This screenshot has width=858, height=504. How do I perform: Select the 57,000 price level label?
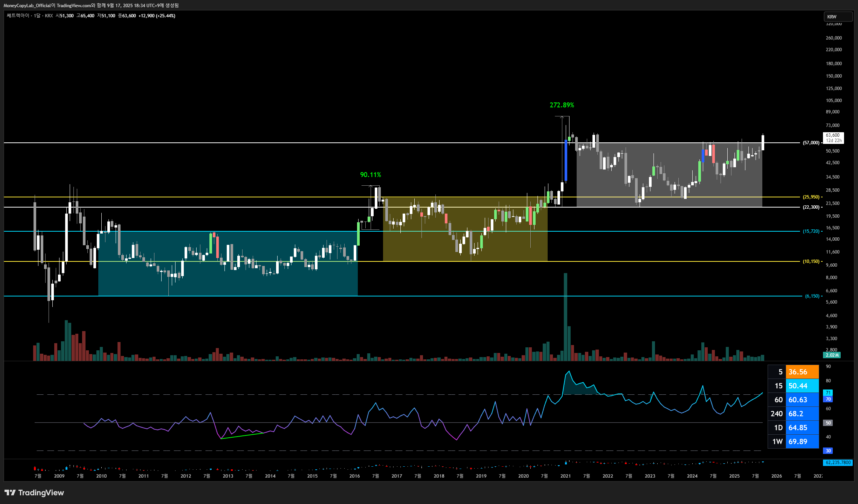point(811,143)
